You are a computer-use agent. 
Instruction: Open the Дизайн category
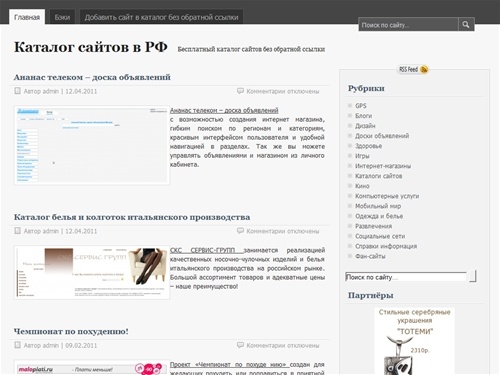point(365,126)
